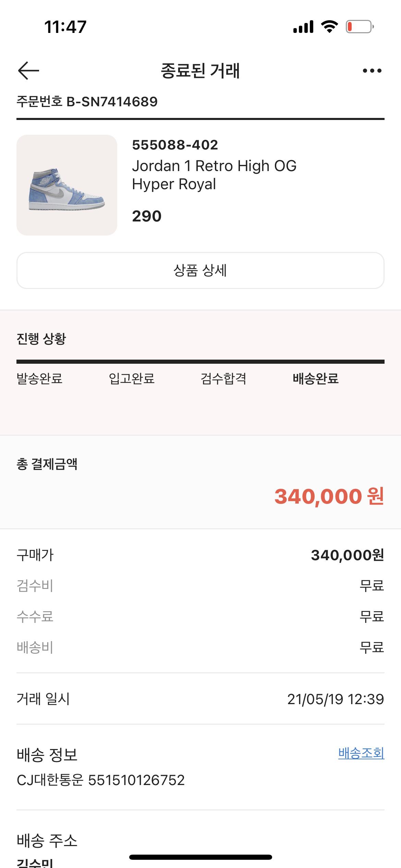Tap the 종료된 거래 page title
The height and width of the screenshot is (868, 401).
point(200,71)
